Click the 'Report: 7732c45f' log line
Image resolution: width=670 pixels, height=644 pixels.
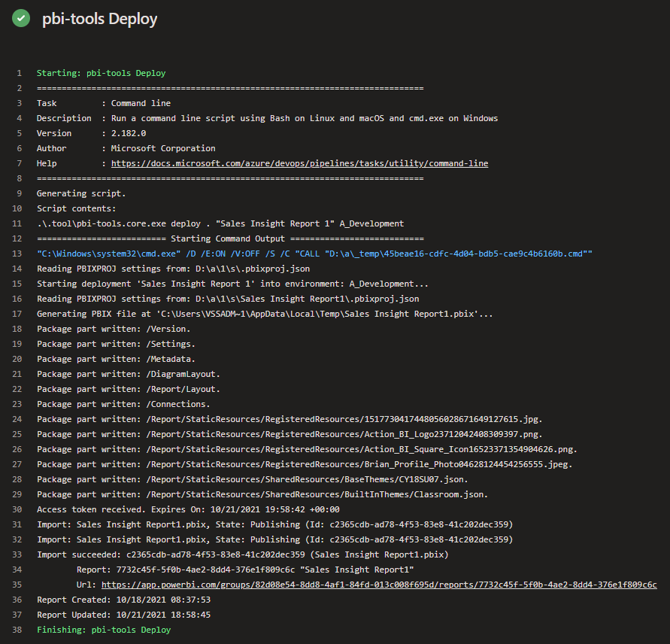tap(245, 570)
